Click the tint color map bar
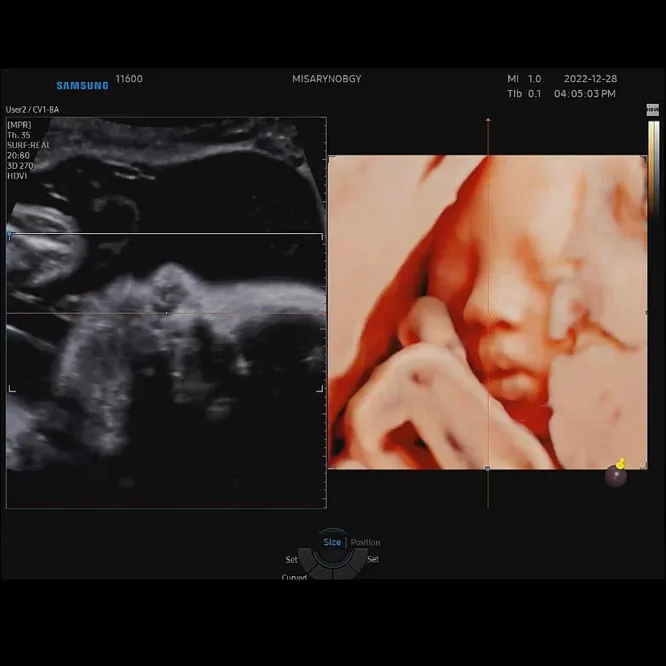Screen dimensions: 666x666 (x=653, y=169)
